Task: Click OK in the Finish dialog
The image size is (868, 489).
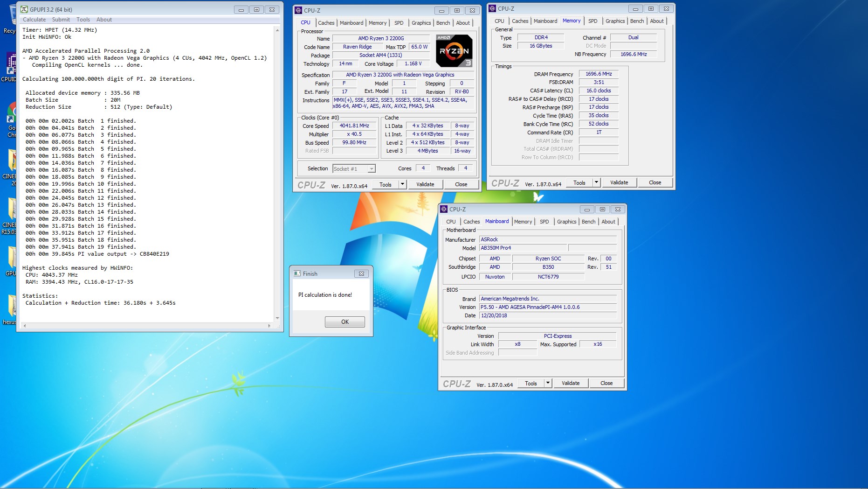Action: (x=345, y=321)
